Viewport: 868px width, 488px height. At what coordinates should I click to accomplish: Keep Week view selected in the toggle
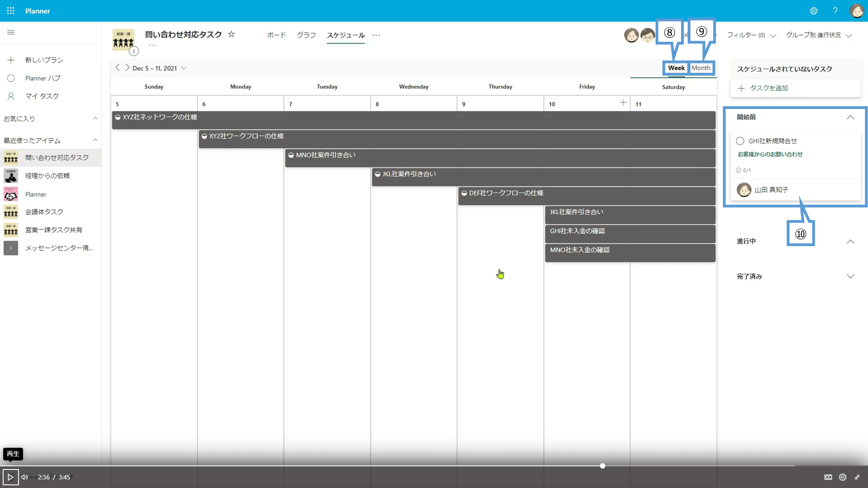click(676, 68)
